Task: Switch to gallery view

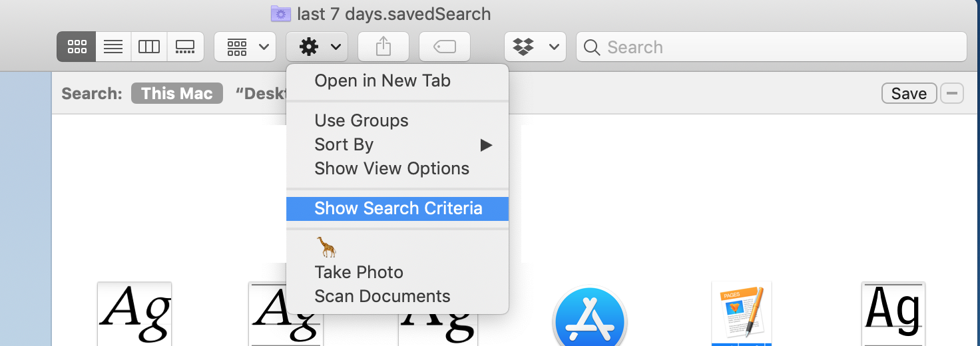Action: [x=184, y=47]
